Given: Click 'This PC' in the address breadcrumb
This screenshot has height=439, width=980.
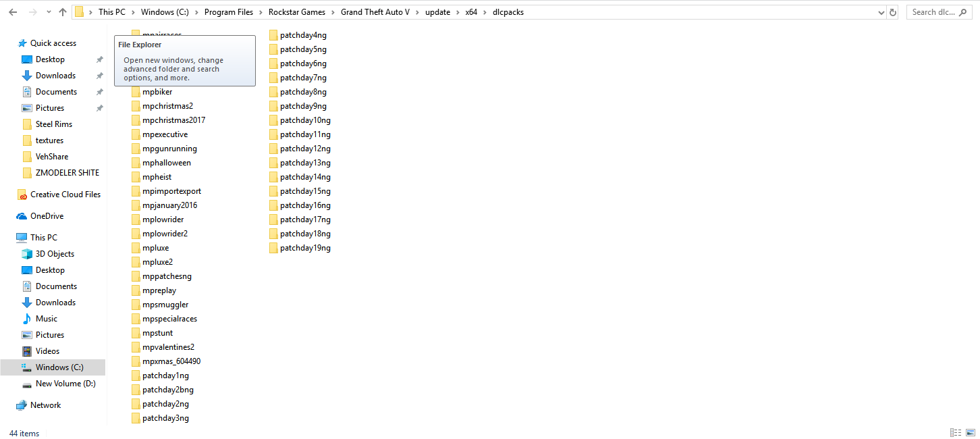Looking at the screenshot, I should [112, 12].
